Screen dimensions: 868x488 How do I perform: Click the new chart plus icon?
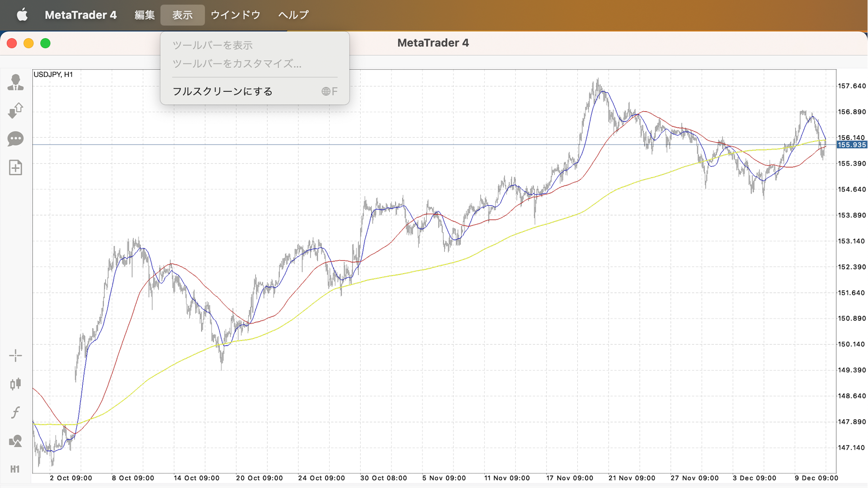15,168
